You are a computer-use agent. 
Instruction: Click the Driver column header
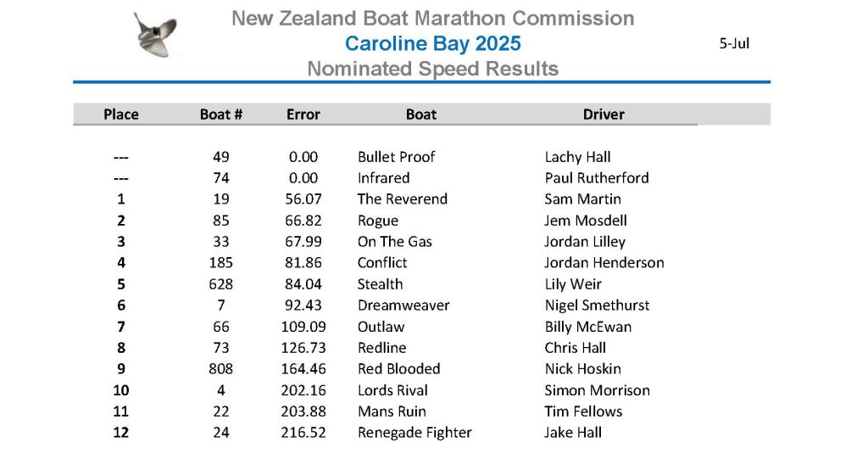point(604,115)
